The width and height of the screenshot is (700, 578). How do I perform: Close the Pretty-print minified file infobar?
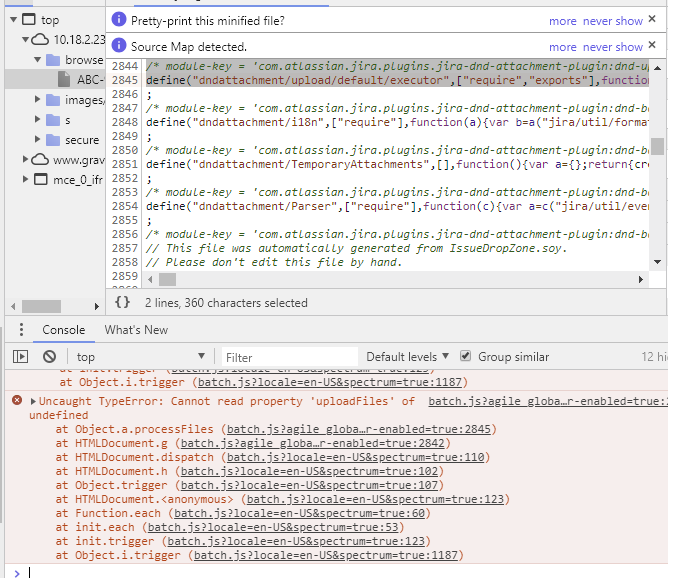(652, 19)
